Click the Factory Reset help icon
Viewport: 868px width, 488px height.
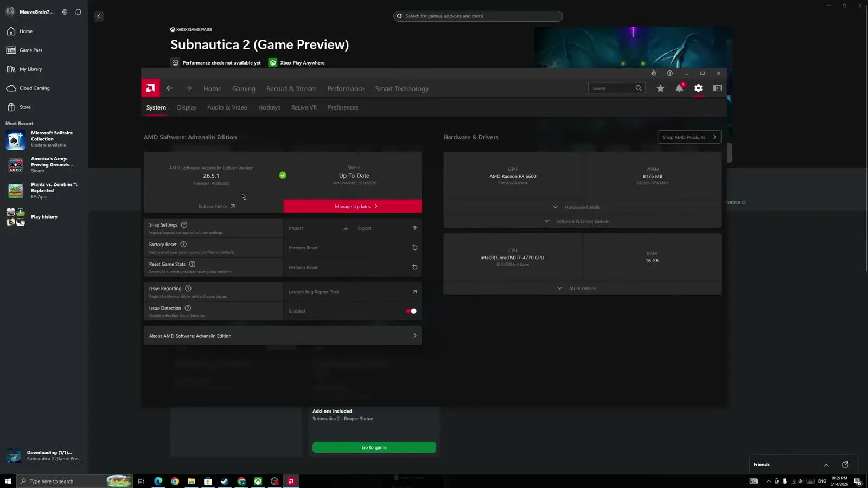[183, 245]
